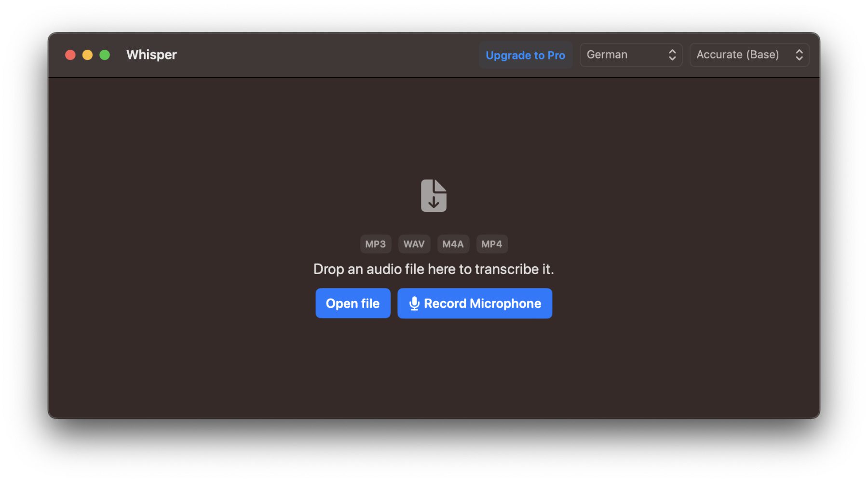Click the M4A format badge
Viewport: 868px width, 482px height.
[453, 244]
